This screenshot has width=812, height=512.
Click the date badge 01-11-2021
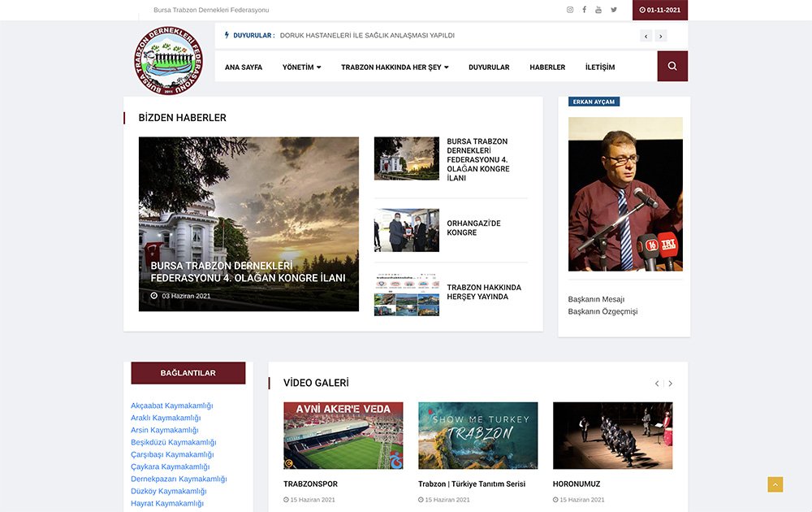pyautogui.click(x=659, y=10)
